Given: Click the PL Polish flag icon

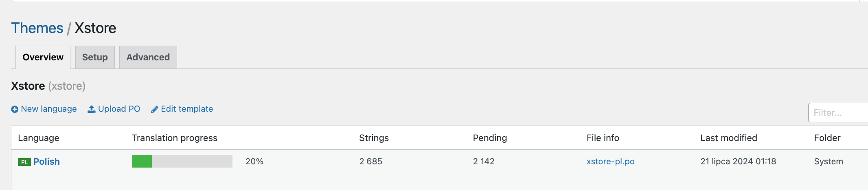Looking at the screenshot, I should (24, 162).
